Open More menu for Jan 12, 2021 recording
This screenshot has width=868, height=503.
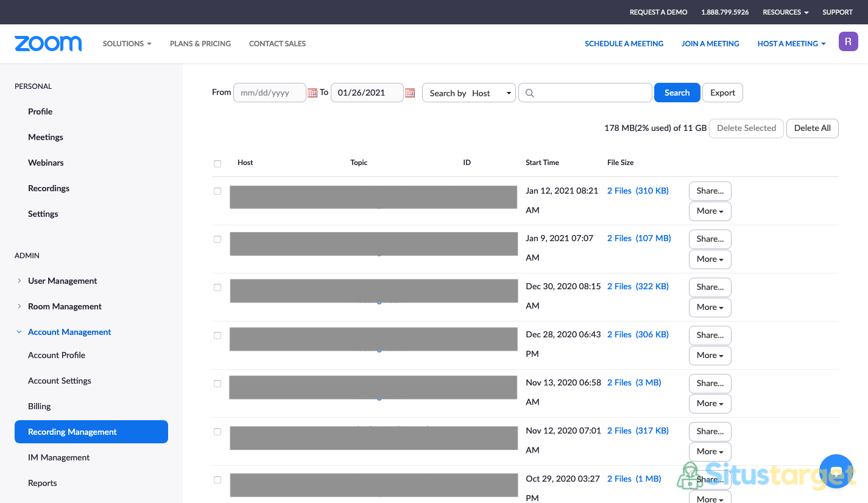710,211
